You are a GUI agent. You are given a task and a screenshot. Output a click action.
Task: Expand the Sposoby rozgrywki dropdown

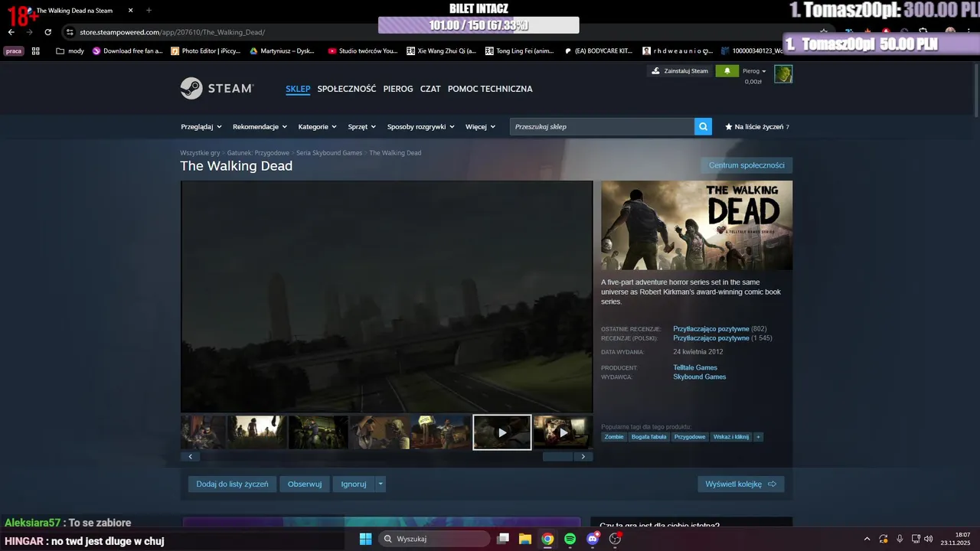421,126
